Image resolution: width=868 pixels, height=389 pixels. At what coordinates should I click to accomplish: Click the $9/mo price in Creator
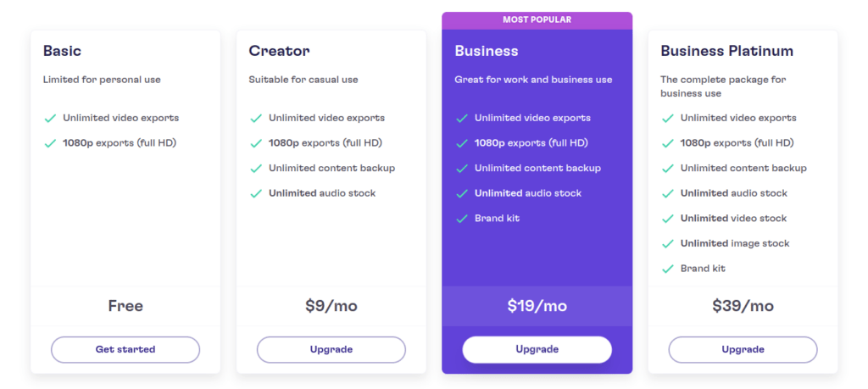pyautogui.click(x=331, y=306)
